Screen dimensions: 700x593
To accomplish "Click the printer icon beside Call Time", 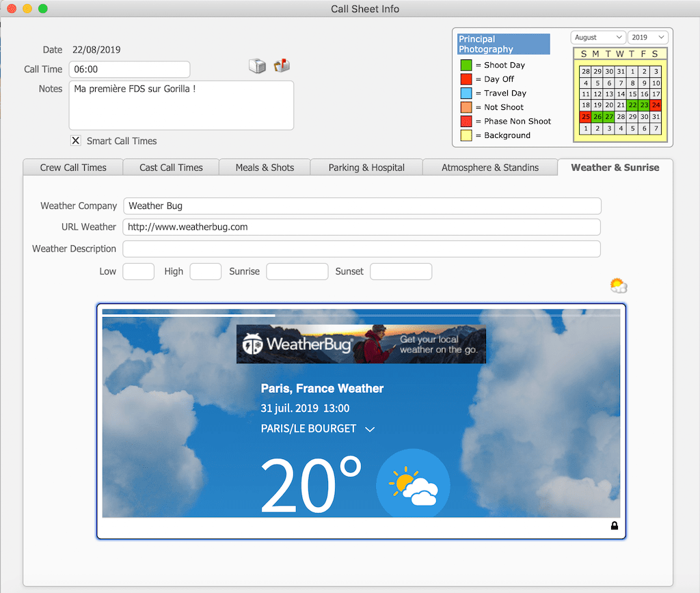I will (257, 66).
